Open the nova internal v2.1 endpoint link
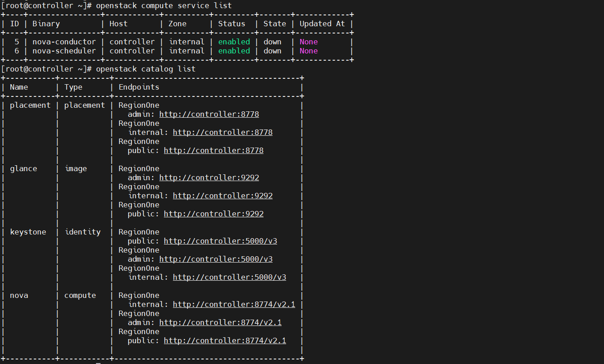Screen dimensions: 604x364 coord(234,304)
